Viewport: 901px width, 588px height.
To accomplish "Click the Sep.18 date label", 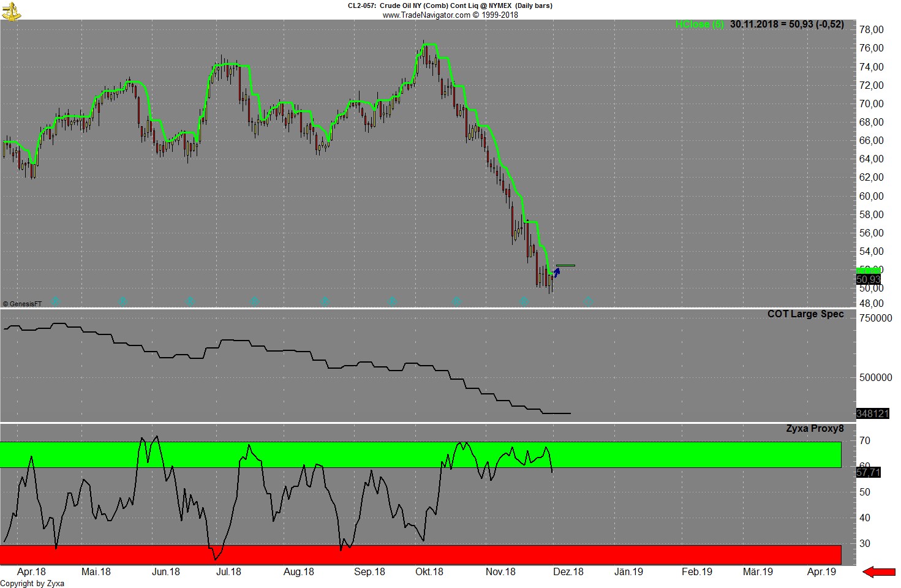I will 370,572.
